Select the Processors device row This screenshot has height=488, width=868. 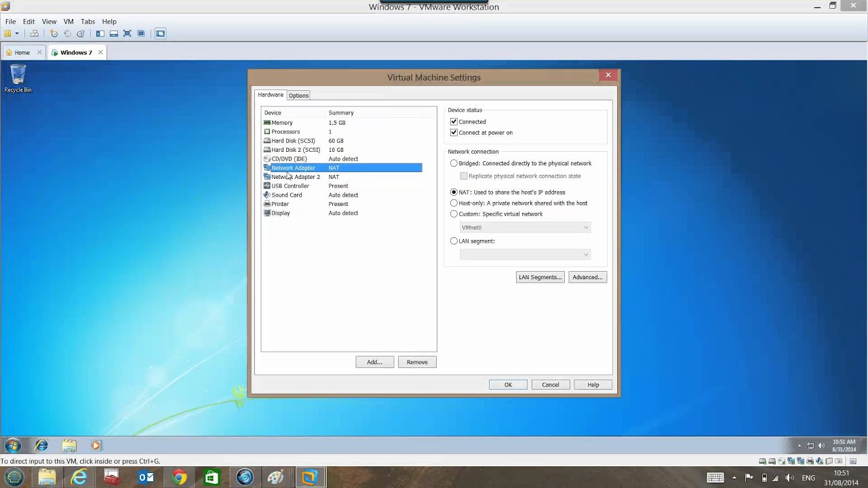(x=342, y=131)
